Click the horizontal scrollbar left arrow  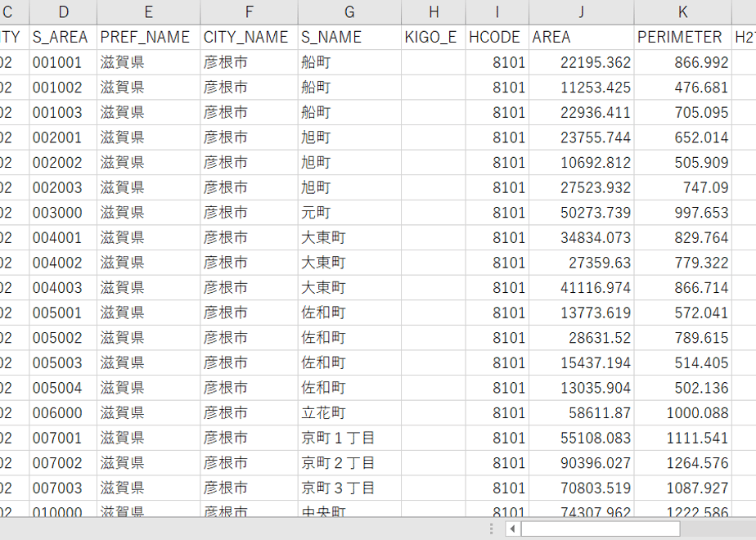(x=512, y=529)
